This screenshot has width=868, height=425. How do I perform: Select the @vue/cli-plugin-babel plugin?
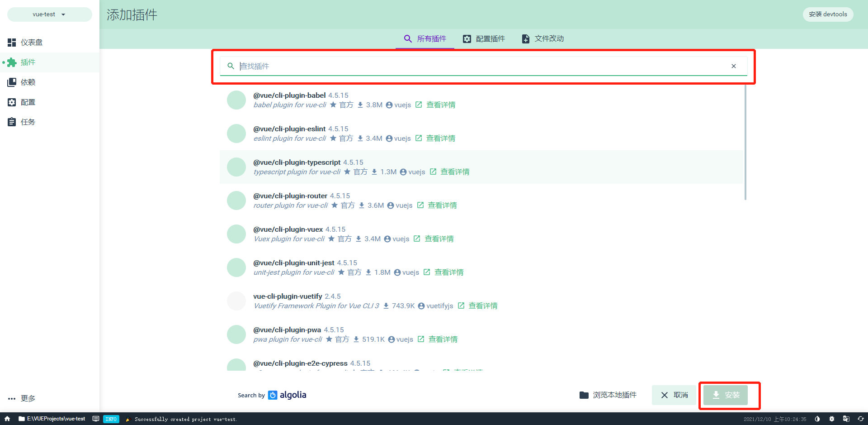click(481, 100)
